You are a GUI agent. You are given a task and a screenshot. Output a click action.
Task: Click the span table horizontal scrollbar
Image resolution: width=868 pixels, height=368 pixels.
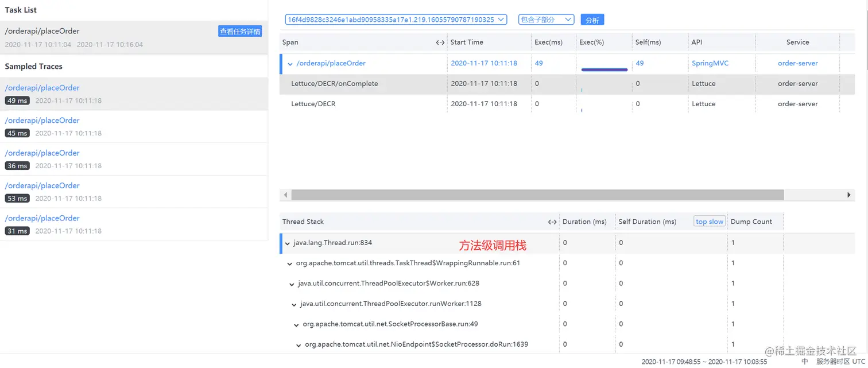[x=537, y=195]
